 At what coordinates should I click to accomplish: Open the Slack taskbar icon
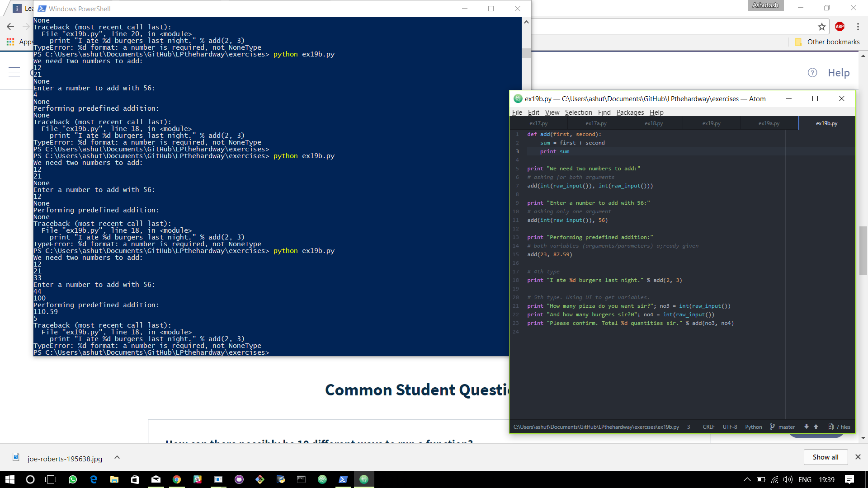198,479
